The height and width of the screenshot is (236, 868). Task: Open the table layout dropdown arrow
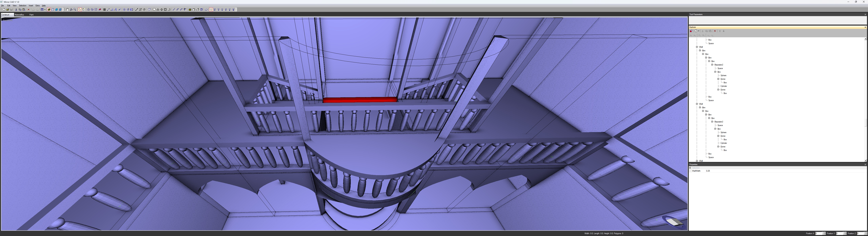45,9
